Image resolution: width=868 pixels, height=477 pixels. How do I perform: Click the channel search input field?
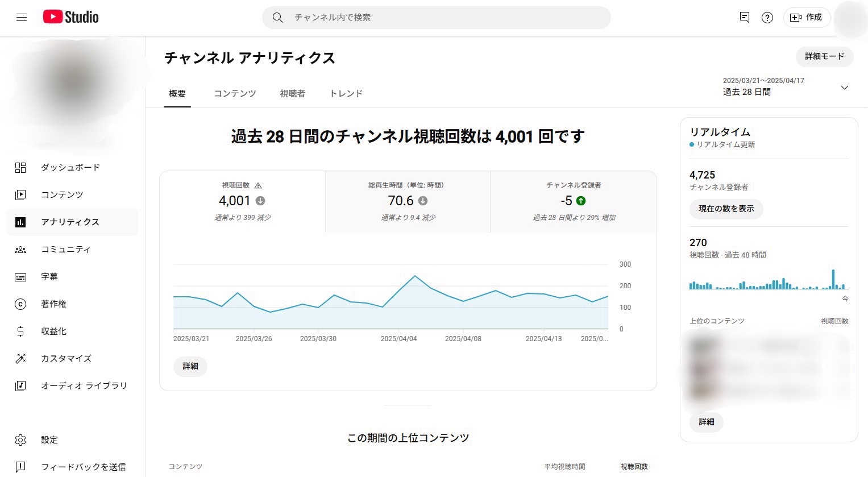437,18
